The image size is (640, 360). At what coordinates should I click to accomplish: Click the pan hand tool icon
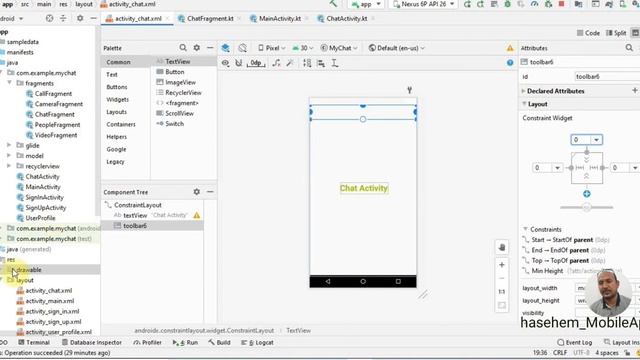(502, 247)
